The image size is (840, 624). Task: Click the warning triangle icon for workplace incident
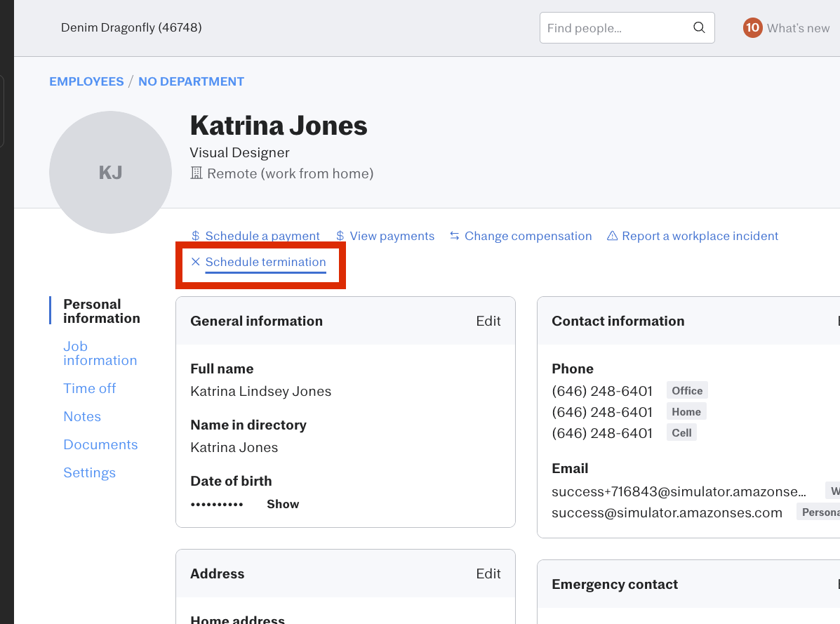click(612, 236)
